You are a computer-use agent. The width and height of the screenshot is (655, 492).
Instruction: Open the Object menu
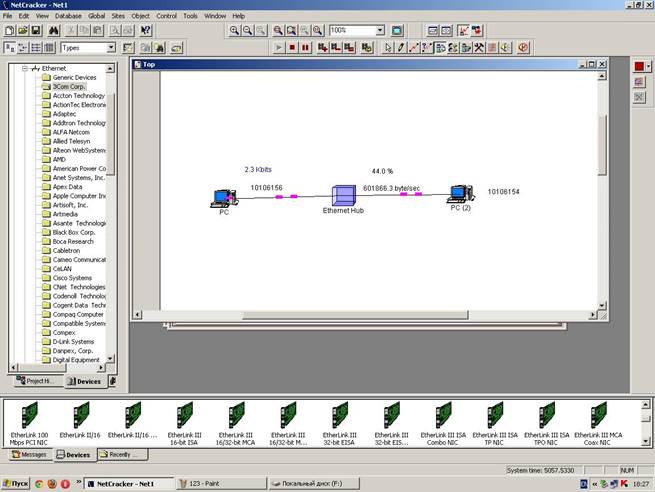140,16
